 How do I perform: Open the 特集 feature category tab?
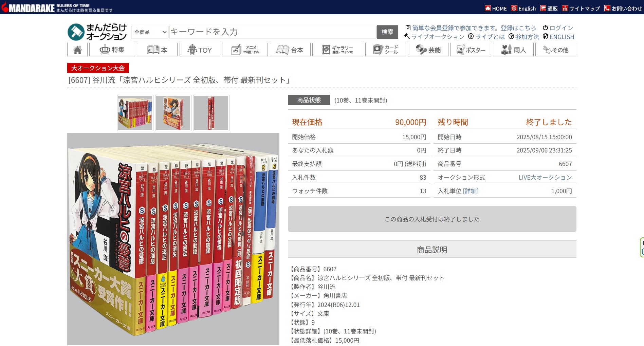112,50
